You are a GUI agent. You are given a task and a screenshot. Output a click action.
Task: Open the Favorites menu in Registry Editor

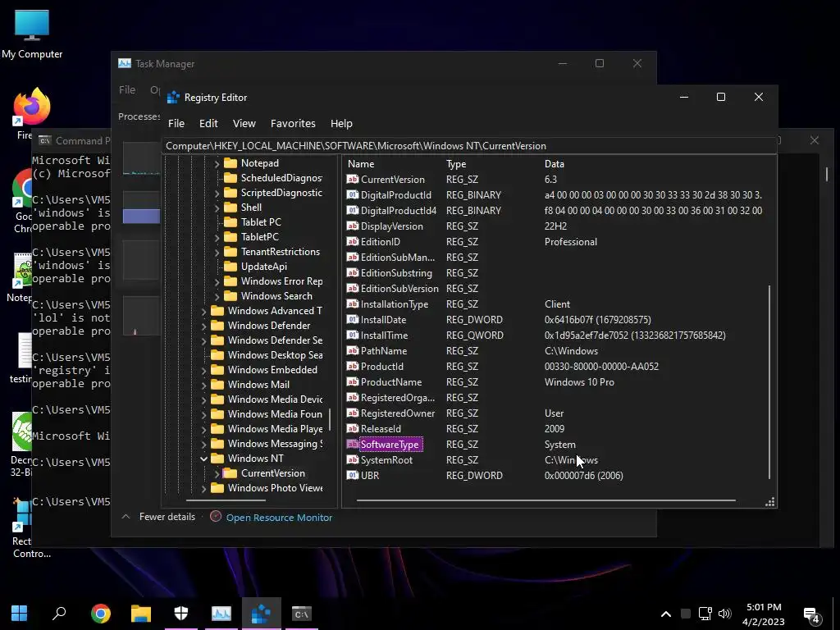pos(293,123)
